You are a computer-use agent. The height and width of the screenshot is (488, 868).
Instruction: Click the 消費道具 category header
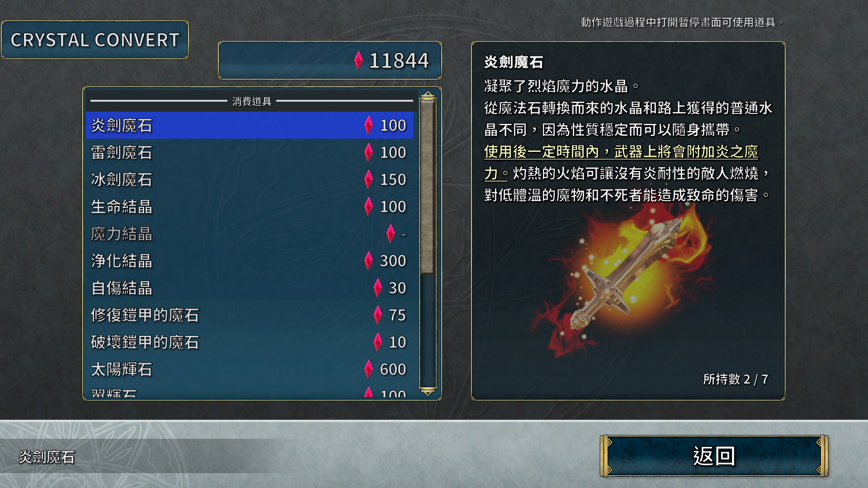pyautogui.click(x=252, y=101)
